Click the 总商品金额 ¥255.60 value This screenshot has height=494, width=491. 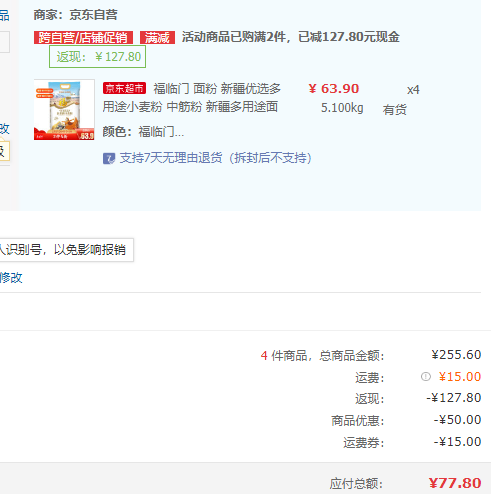[x=456, y=355]
